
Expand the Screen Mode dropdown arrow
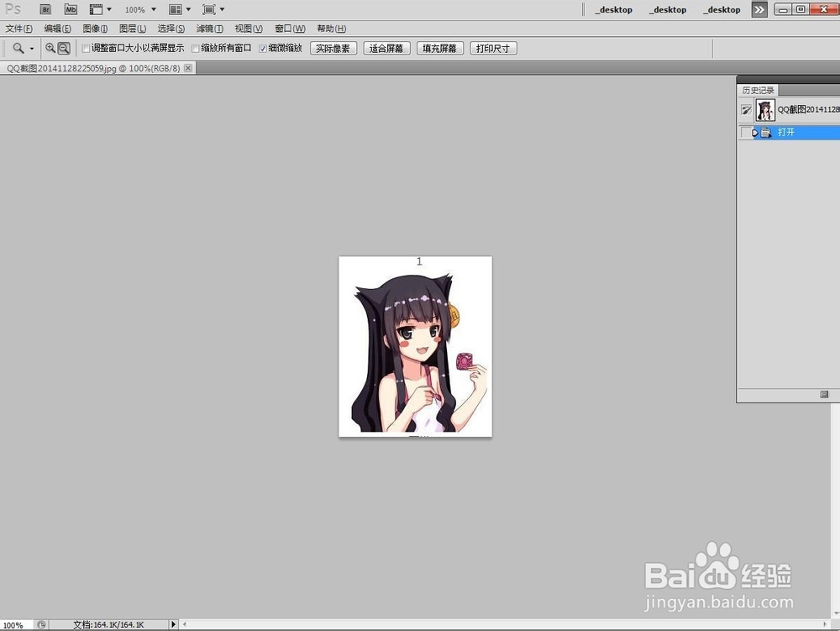pos(222,9)
